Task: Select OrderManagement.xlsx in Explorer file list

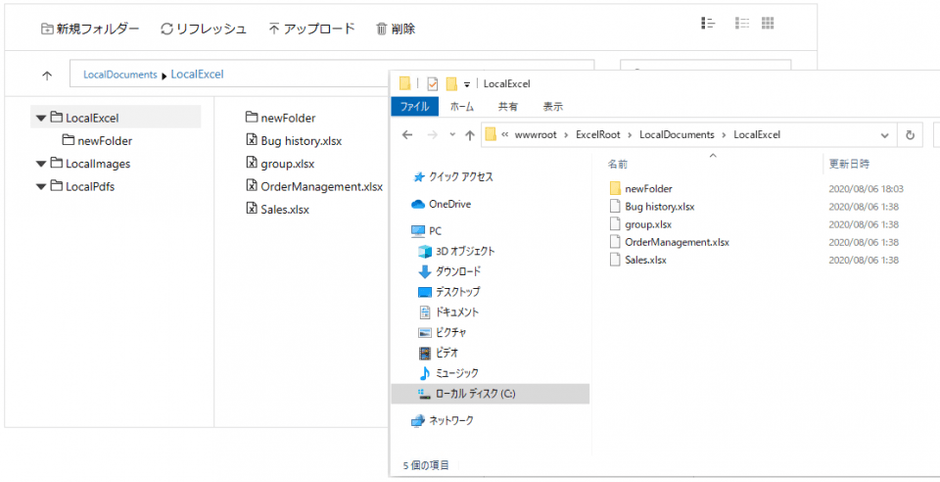Action: point(669,243)
